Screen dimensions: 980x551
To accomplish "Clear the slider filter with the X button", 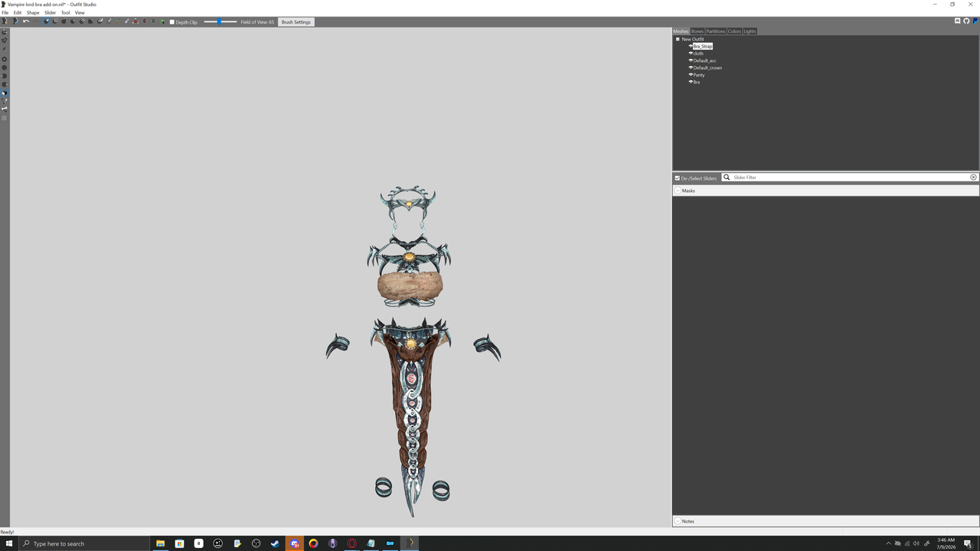I will click(x=973, y=178).
